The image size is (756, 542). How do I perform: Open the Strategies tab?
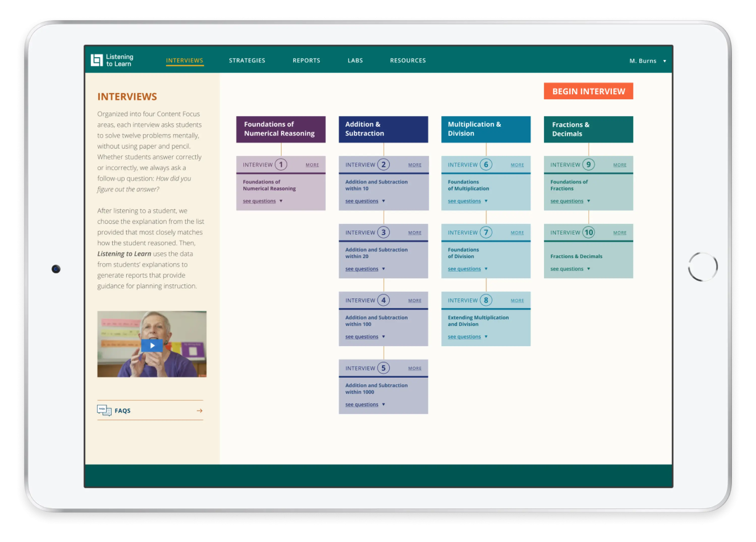click(x=247, y=60)
